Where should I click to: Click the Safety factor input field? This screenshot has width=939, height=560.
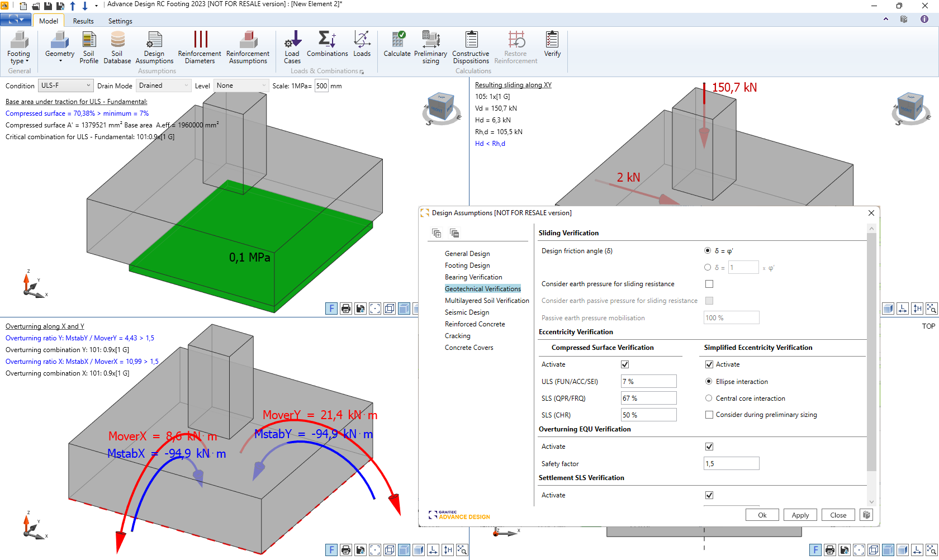(x=732, y=463)
